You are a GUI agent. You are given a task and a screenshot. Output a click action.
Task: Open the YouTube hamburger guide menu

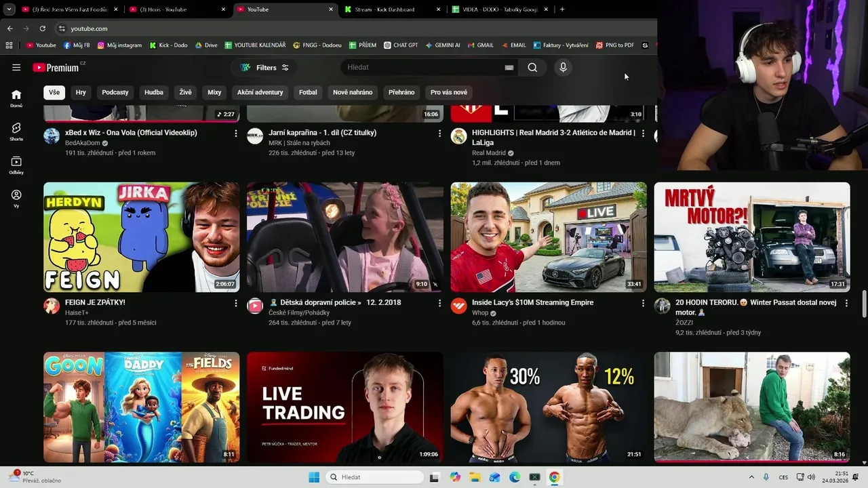16,67
